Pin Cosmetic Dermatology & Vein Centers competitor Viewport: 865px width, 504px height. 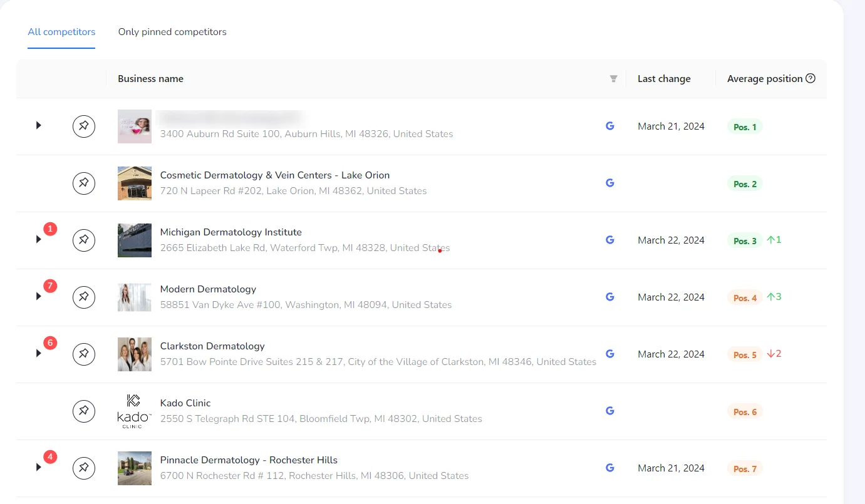pyautogui.click(x=84, y=183)
